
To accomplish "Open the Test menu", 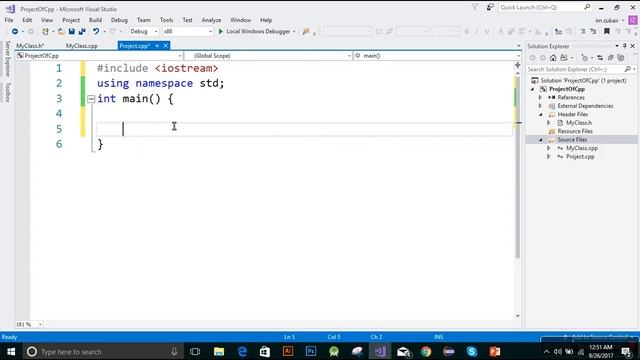I will tap(187, 20).
